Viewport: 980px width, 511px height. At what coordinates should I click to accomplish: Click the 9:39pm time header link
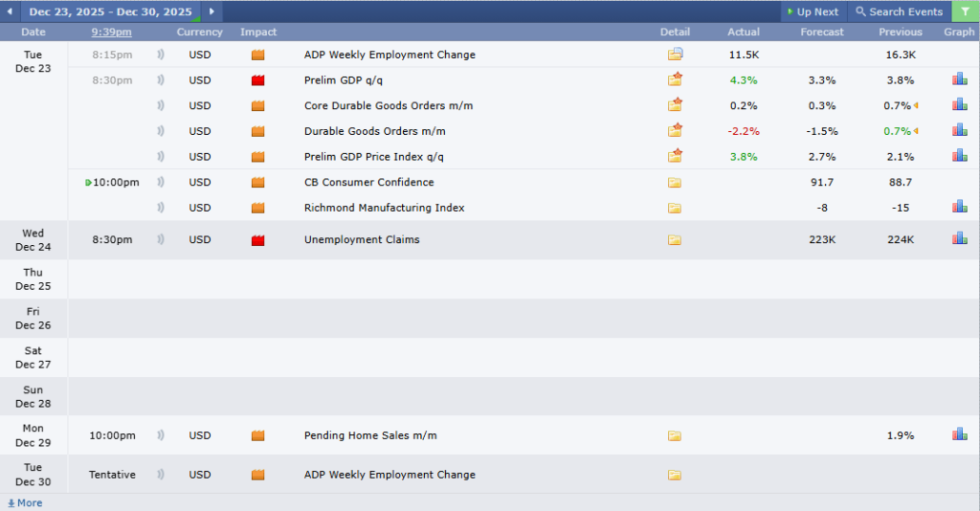coord(112,32)
